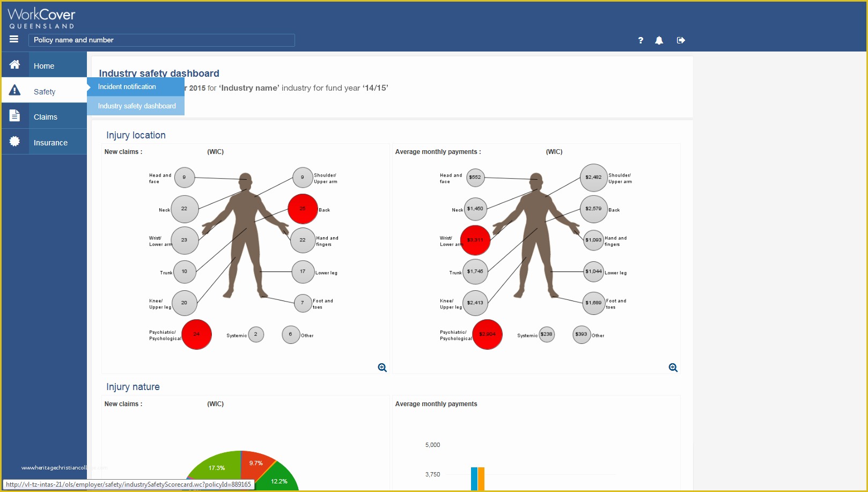Screen dimensions: 868x492
Task: Click the Knee/Upper leg claims bubble 20
Action: click(185, 303)
